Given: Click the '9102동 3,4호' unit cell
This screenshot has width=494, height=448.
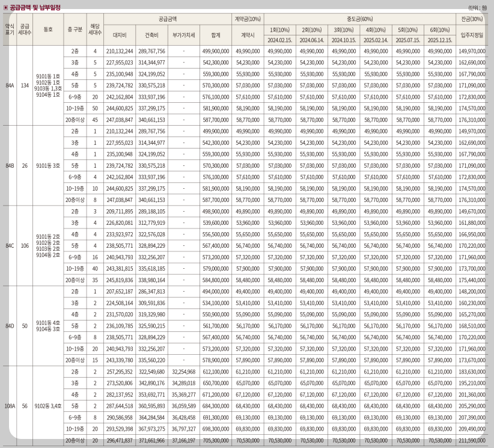Looking at the screenshot, I should tap(48, 406).
